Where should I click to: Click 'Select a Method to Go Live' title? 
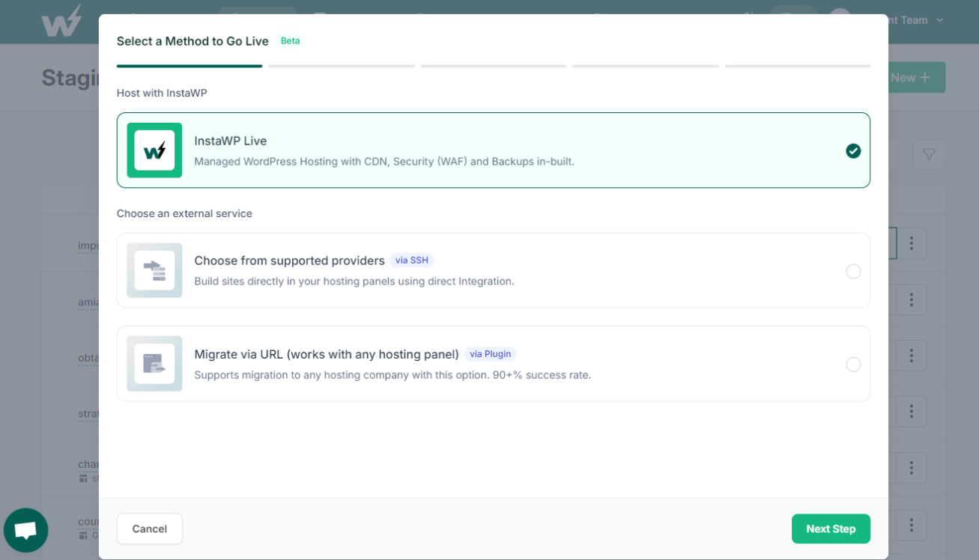click(x=193, y=41)
